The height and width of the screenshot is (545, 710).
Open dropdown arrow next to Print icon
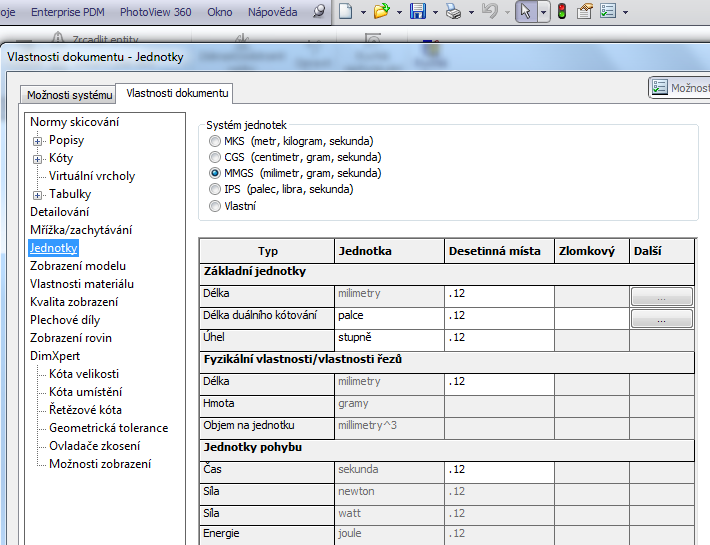471,12
